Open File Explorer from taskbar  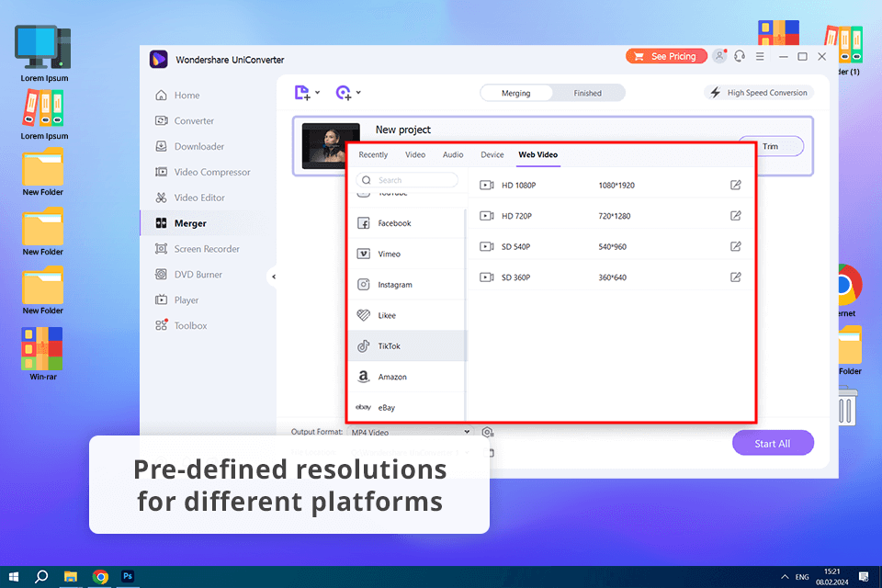71,577
